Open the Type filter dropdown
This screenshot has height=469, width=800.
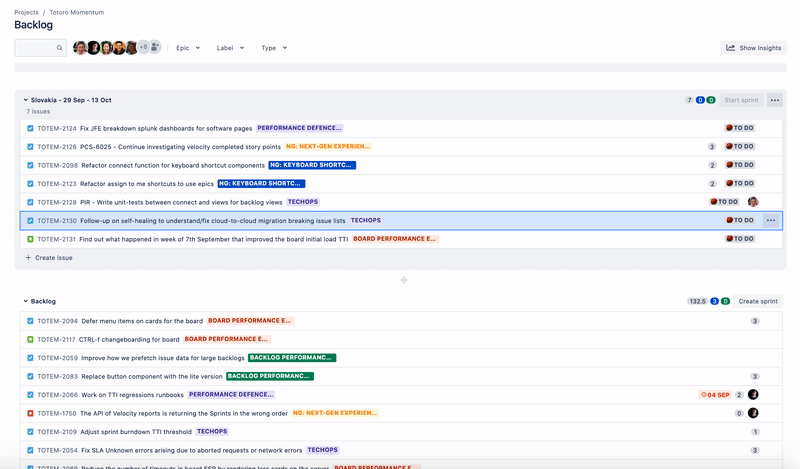tap(274, 48)
